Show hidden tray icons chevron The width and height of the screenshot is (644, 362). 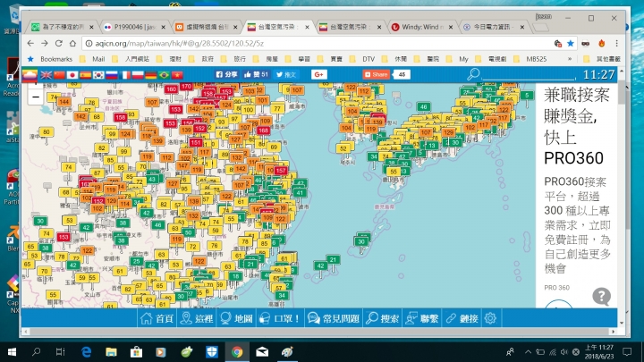(x=529, y=352)
